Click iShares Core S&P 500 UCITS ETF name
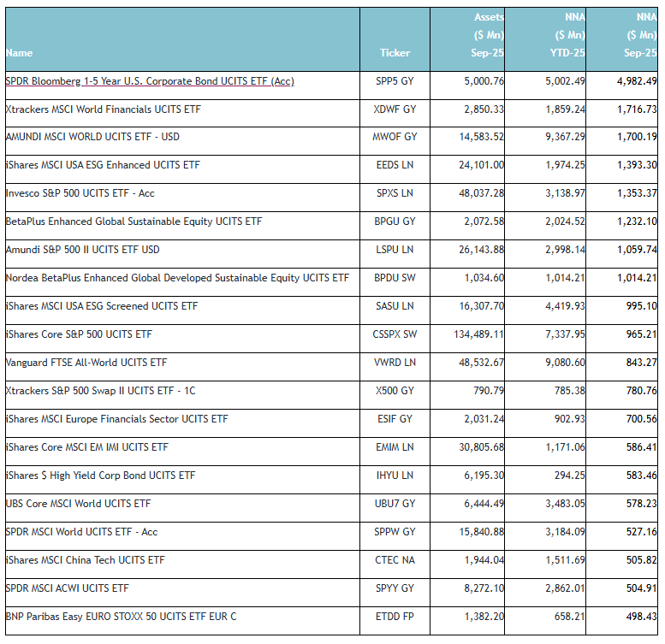 [x=79, y=334]
